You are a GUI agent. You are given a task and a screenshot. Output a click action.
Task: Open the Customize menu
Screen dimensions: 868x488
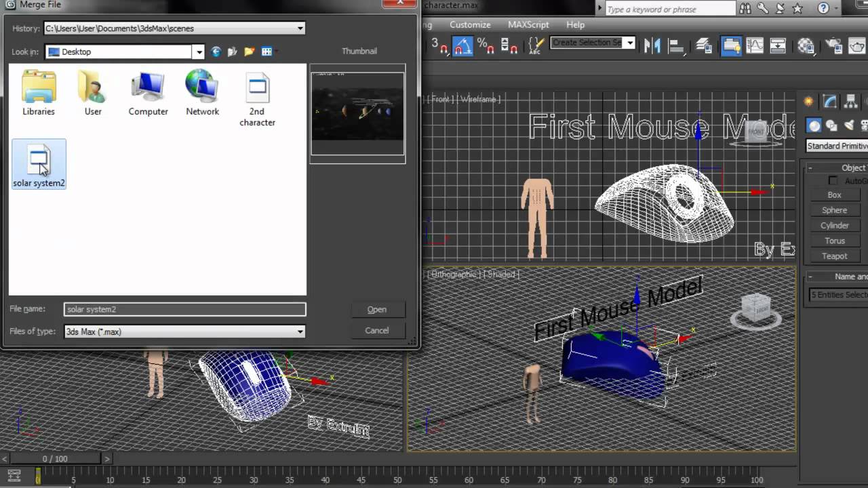pyautogui.click(x=470, y=24)
